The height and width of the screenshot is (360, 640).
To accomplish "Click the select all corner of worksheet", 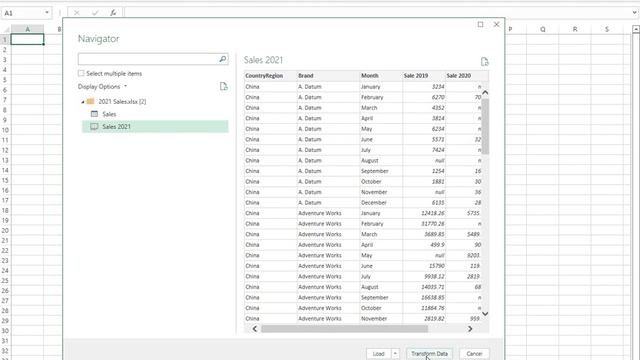I will pyautogui.click(x=6, y=29).
